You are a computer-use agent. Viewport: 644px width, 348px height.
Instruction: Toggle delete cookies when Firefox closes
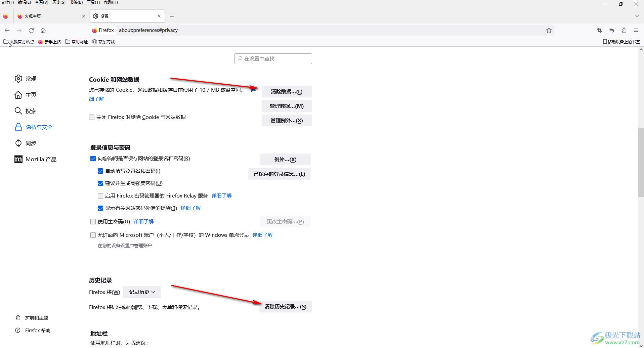[x=92, y=117]
